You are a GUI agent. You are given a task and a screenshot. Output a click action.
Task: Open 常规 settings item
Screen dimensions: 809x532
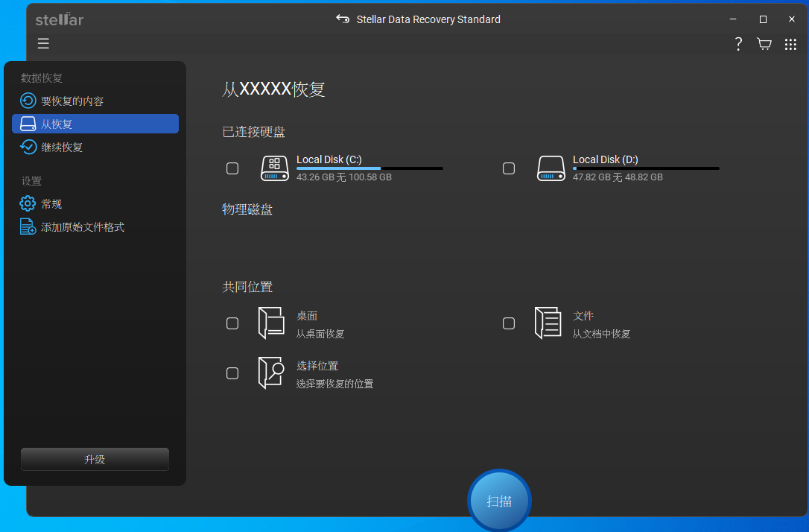pyautogui.click(x=95, y=204)
